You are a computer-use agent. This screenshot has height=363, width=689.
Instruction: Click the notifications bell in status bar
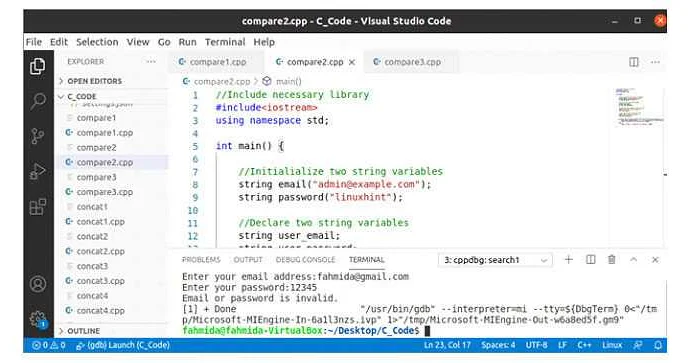(658, 345)
